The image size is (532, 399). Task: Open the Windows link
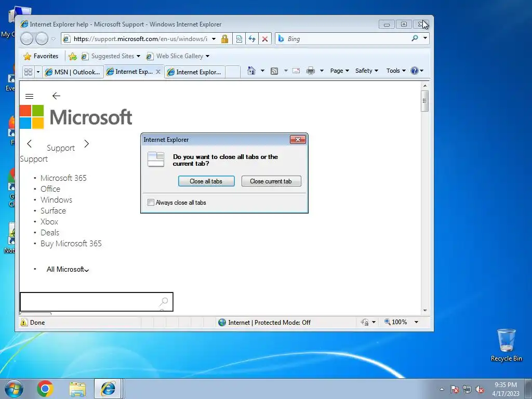click(x=56, y=200)
